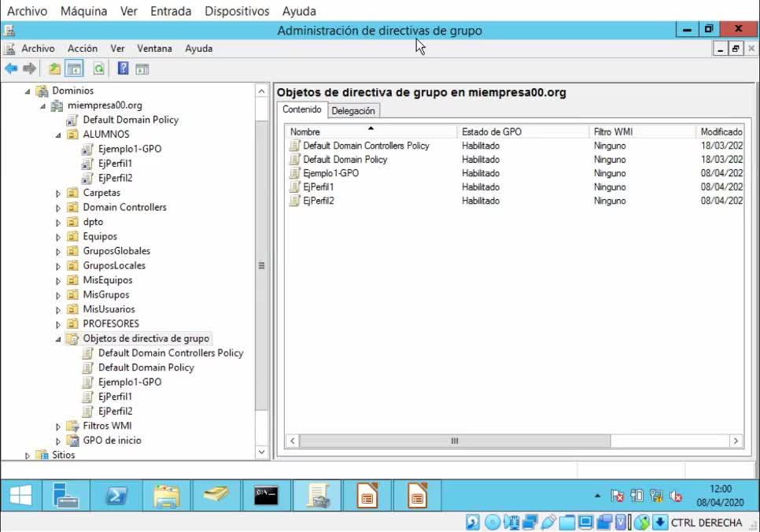This screenshot has width=760, height=532.
Task: Open Windows PowerShell from the taskbar
Action: pyautogui.click(x=116, y=496)
